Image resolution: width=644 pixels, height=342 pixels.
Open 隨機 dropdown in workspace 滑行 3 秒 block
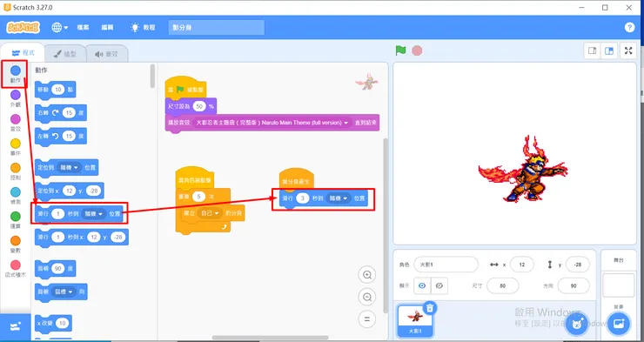339,198
